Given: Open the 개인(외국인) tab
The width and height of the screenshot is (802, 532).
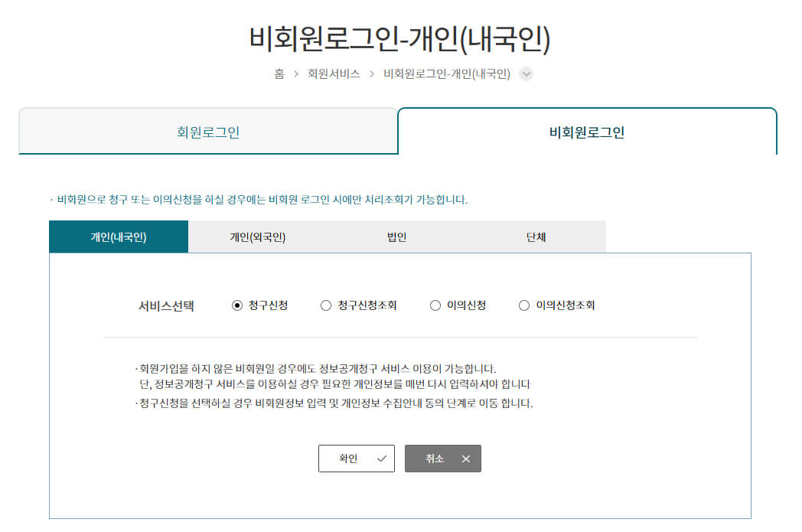Looking at the screenshot, I should [257, 237].
